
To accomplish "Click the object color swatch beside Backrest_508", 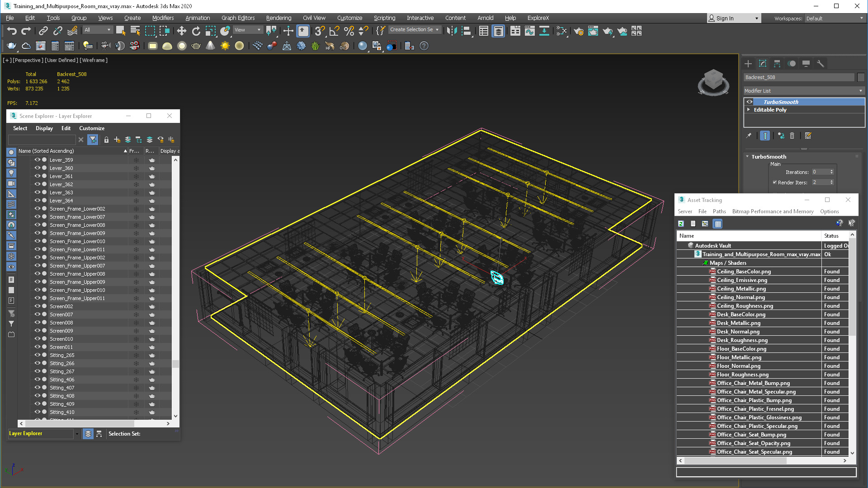I will (861, 77).
